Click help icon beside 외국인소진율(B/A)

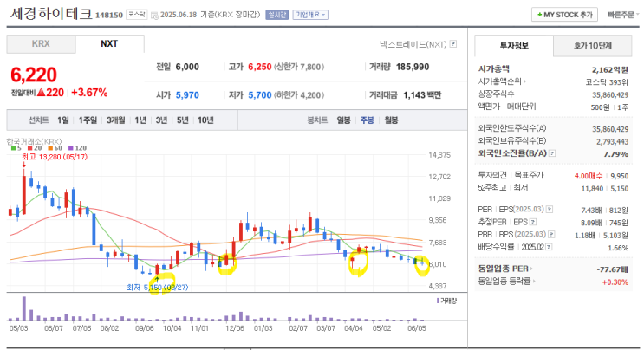[x=552, y=153]
